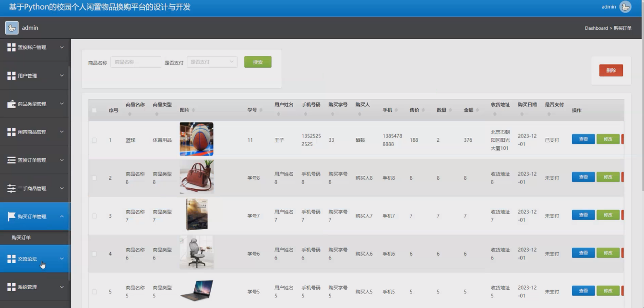Click the flag icon for 购买订单管理

point(12,216)
